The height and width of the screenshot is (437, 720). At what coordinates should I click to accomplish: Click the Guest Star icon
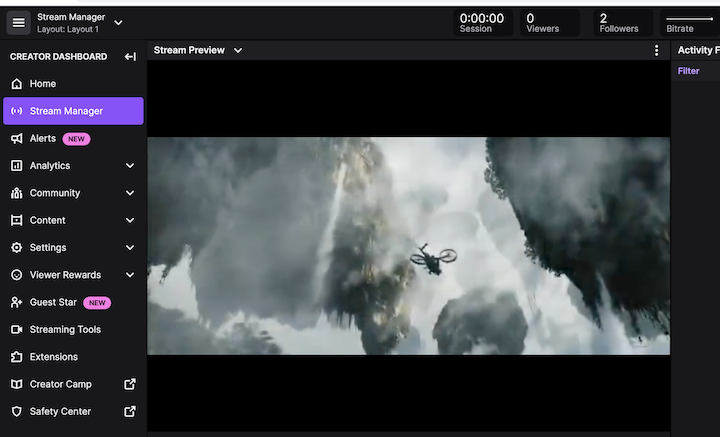(17, 302)
